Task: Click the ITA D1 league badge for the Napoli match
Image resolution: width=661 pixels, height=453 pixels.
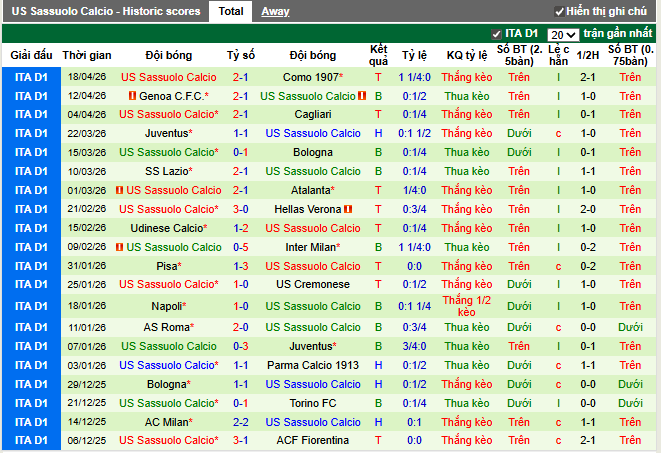Action: click(31, 306)
